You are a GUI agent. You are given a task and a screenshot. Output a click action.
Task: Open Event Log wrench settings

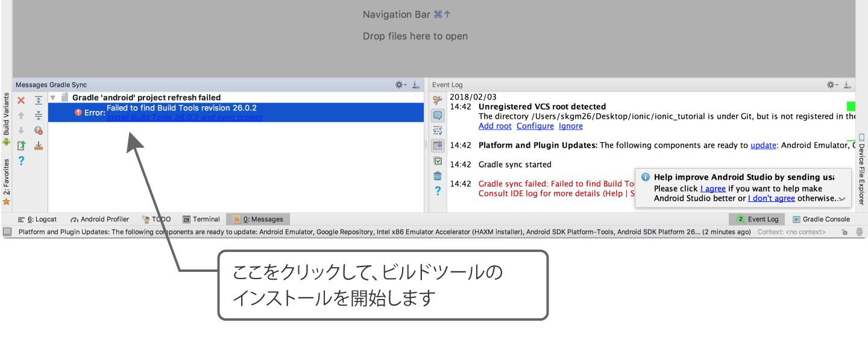click(438, 100)
